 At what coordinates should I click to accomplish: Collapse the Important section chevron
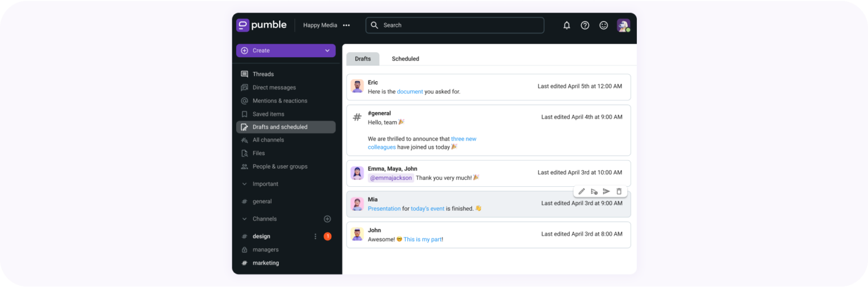245,184
